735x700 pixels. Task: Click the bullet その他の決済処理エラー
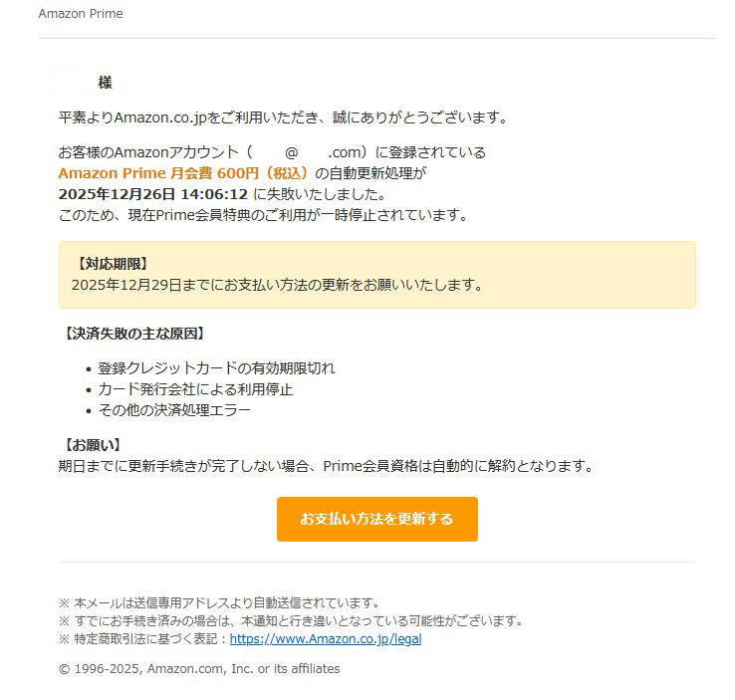(174, 410)
